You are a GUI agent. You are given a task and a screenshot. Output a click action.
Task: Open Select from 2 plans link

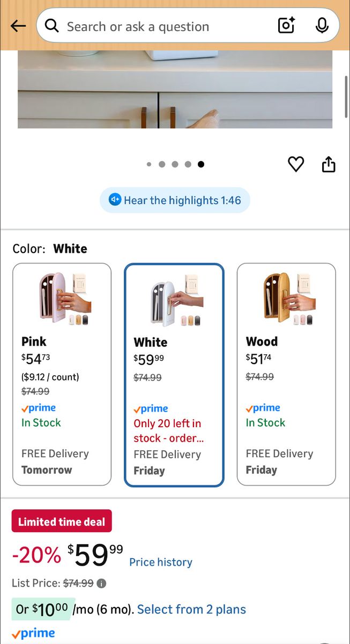191,610
